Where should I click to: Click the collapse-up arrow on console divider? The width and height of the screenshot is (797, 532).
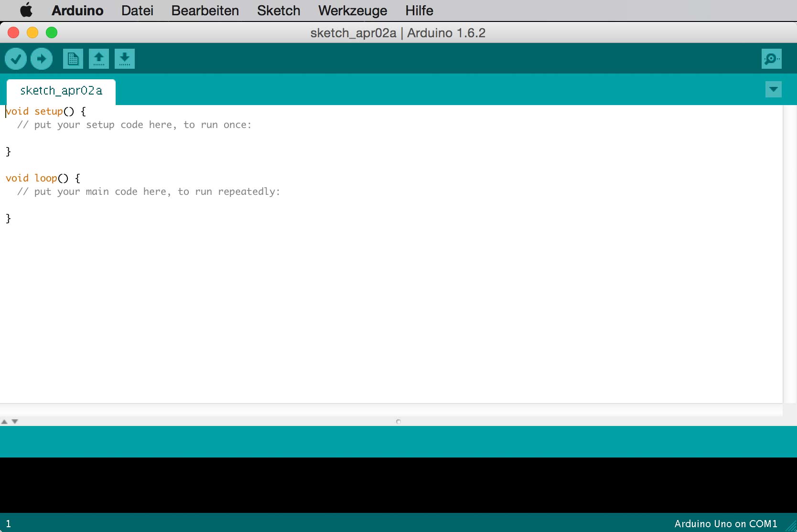4,422
